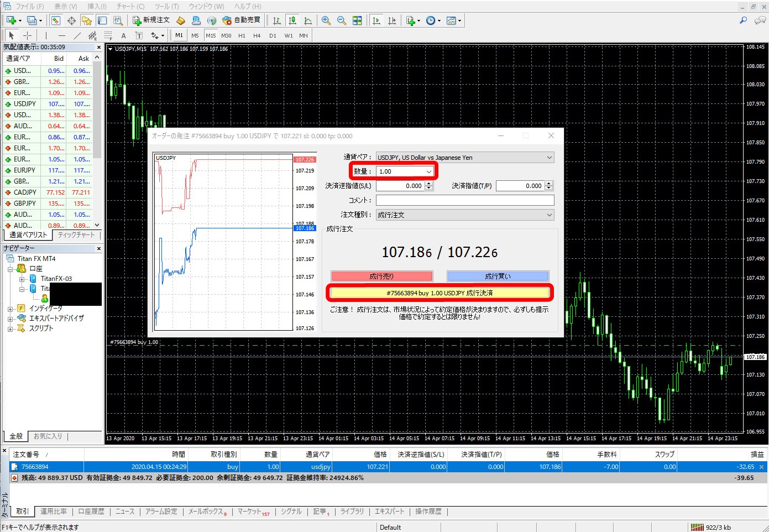Expand the スクリプト node
This screenshot has height=532, width=769.
click(10, 328)
